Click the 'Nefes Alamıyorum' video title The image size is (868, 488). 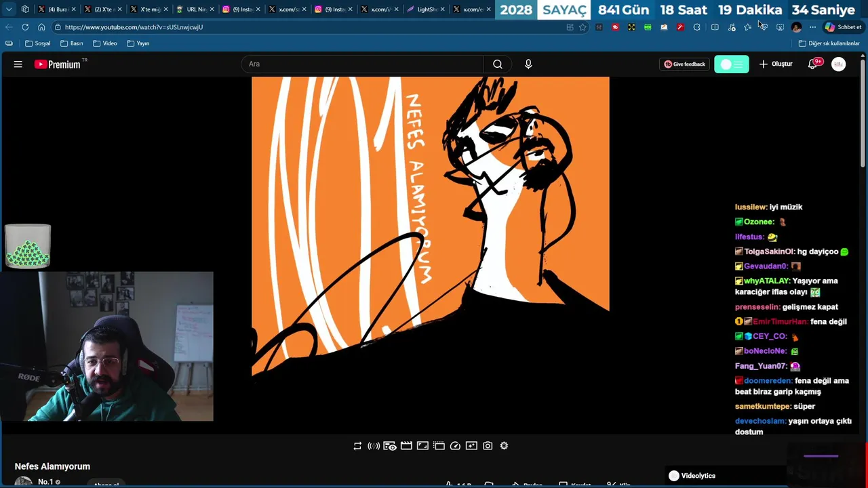(x=52, y=466)
